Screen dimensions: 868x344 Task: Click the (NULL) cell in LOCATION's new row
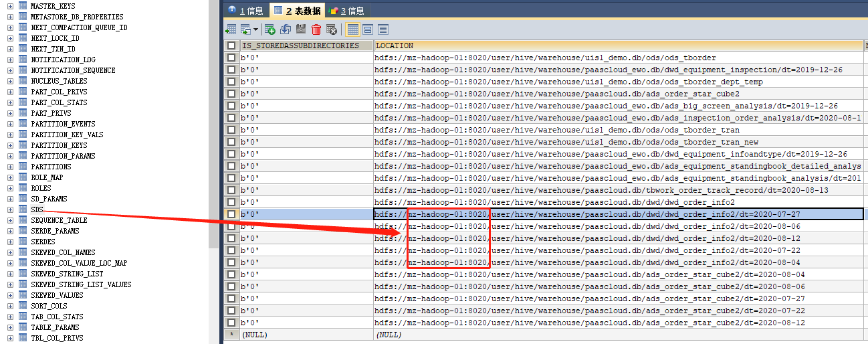[618, 335]
